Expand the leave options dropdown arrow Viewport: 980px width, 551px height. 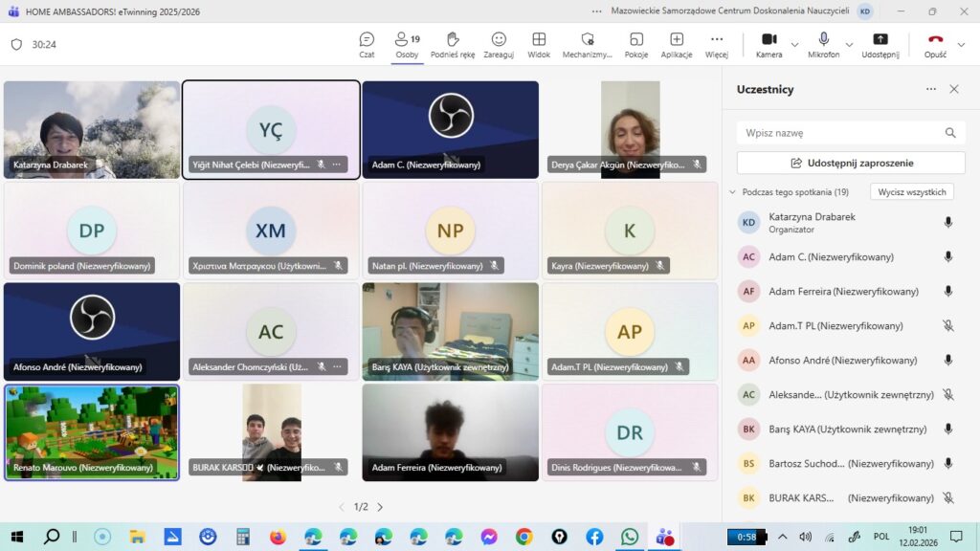tap(961, 45)
